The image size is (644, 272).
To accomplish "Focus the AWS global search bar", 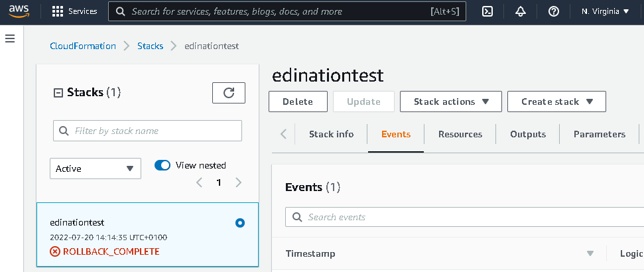I will point(287,11).
